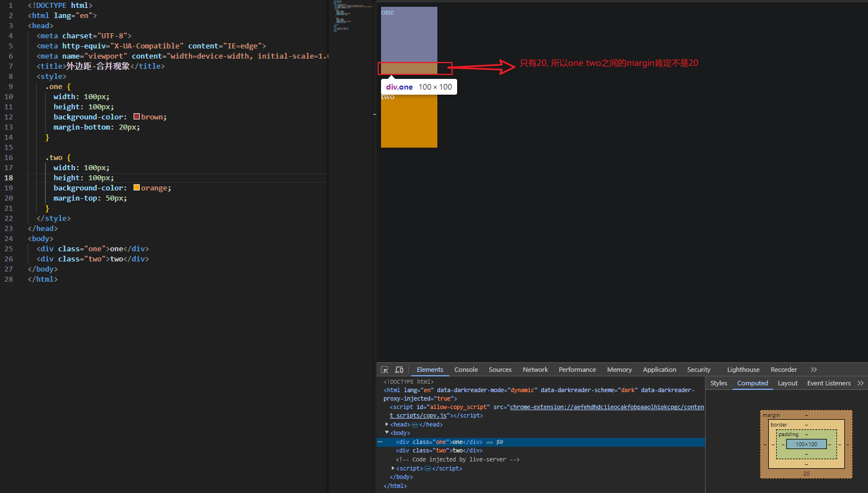
Task: Select the div class="one" DOM row
Action: pos(541,442)
